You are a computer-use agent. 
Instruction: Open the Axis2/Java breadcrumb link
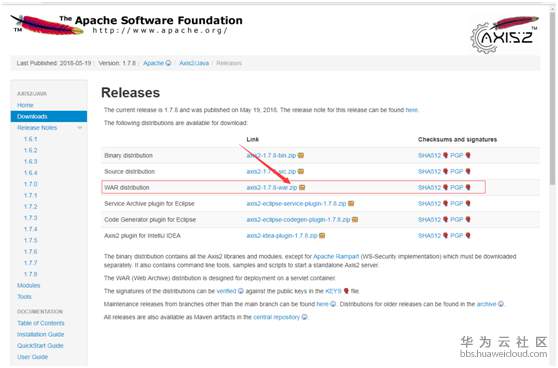194,63
